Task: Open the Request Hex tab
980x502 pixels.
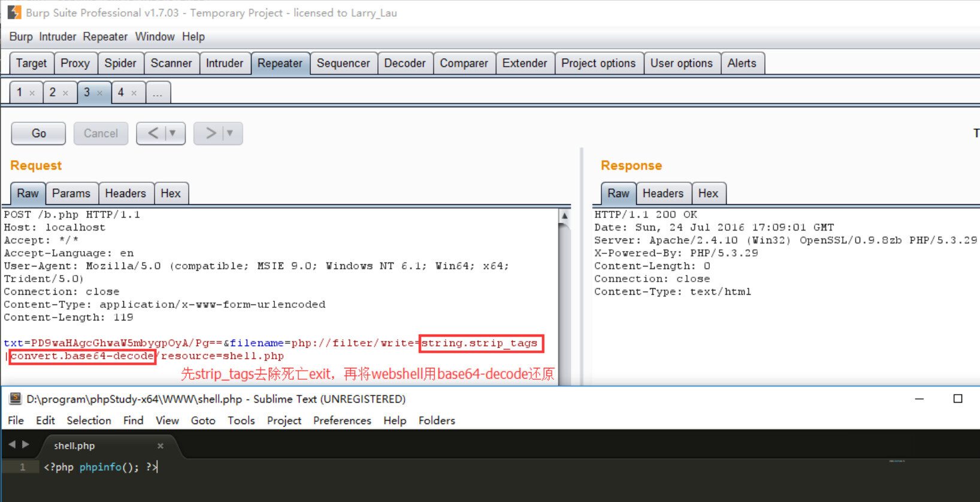Action: click(x=171, y=193)
